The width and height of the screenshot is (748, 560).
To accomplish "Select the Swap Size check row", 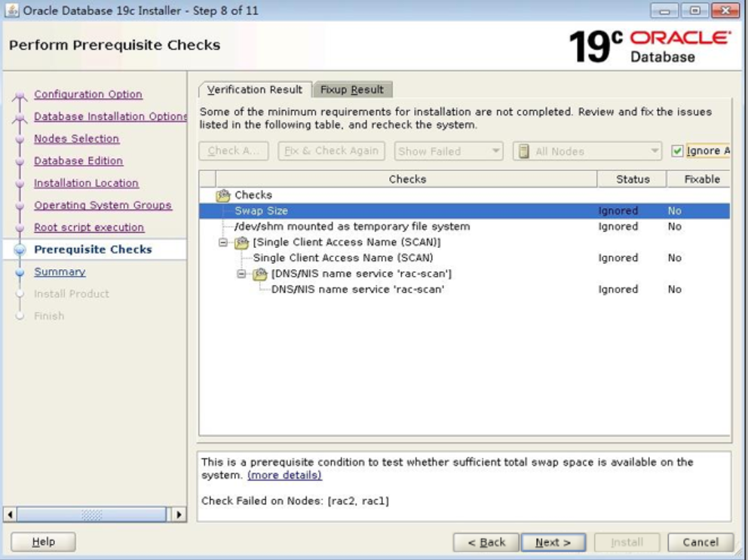I will tap(464, 211).
